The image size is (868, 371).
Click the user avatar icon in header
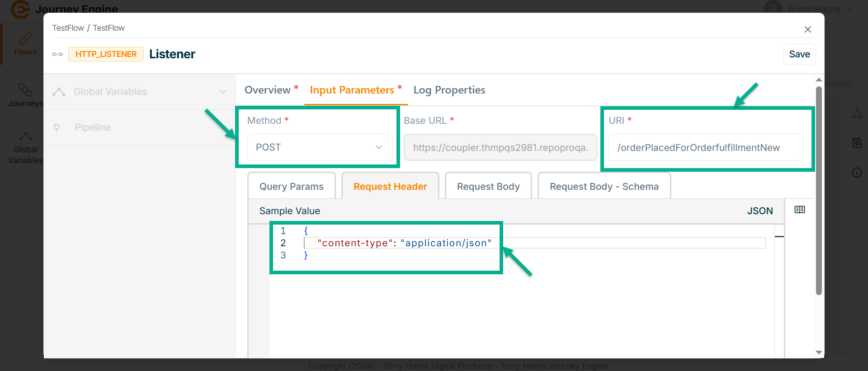773,9
